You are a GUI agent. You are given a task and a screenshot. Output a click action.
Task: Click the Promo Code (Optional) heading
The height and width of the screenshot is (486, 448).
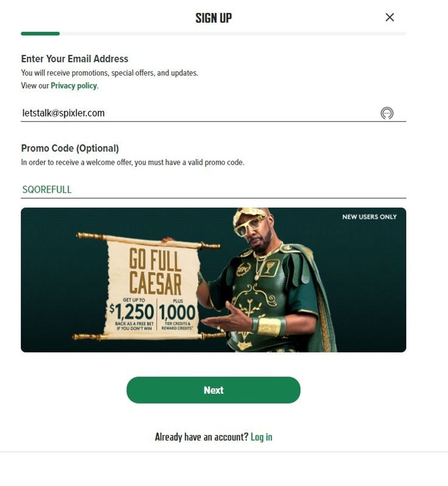coord(70,148)
